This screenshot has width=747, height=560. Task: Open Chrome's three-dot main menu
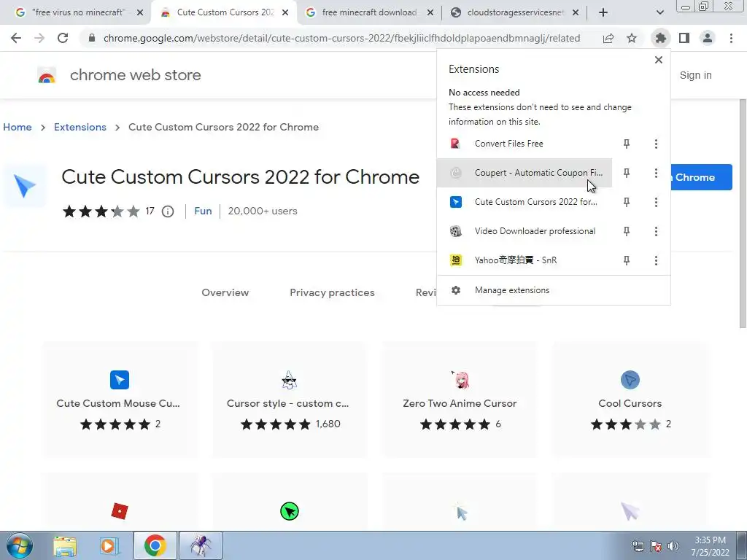pyautogui.click(x=731, y=38)
